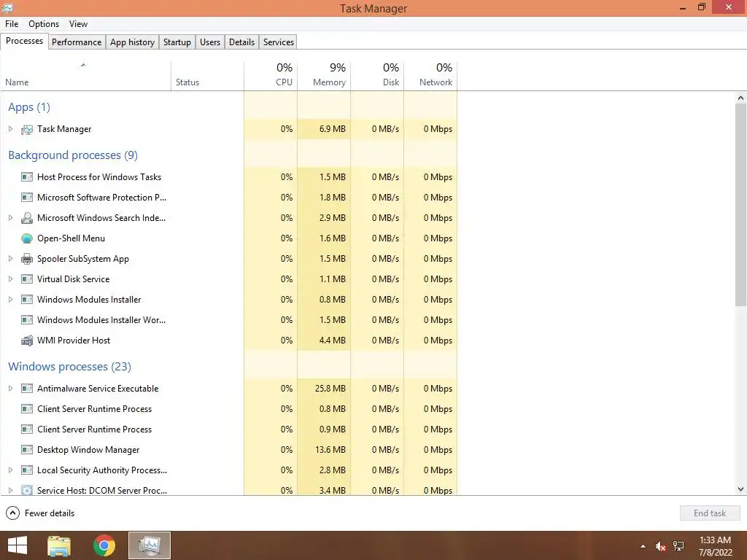Click the Virtual Disk Service icon
This screenshot has height=560, width=747.
27,279
